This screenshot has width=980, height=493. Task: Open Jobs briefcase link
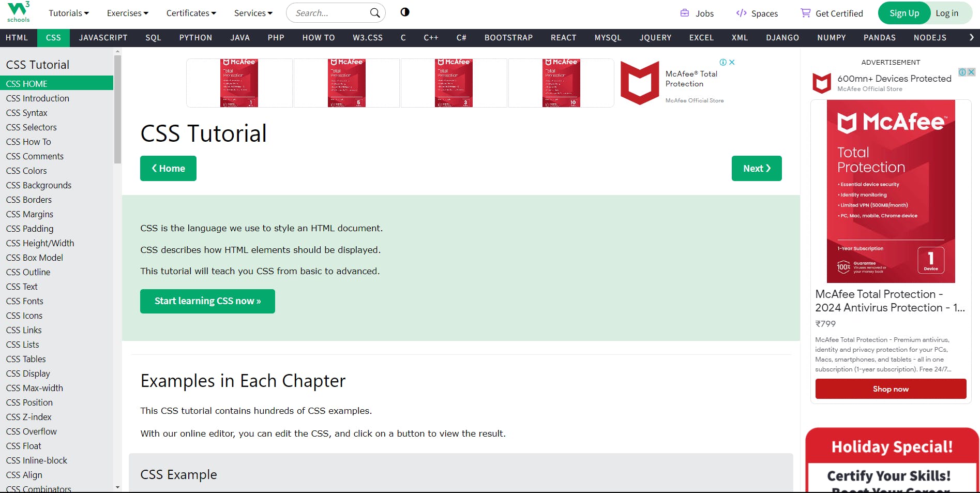[697, 13]
